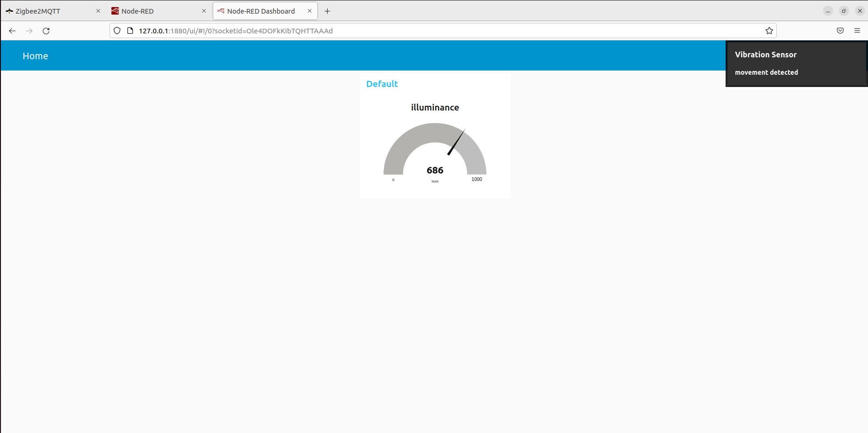Viewport: 868px width, 433px height.
Task: Close the Node-RED Dashboard tab
Action: 310,11
